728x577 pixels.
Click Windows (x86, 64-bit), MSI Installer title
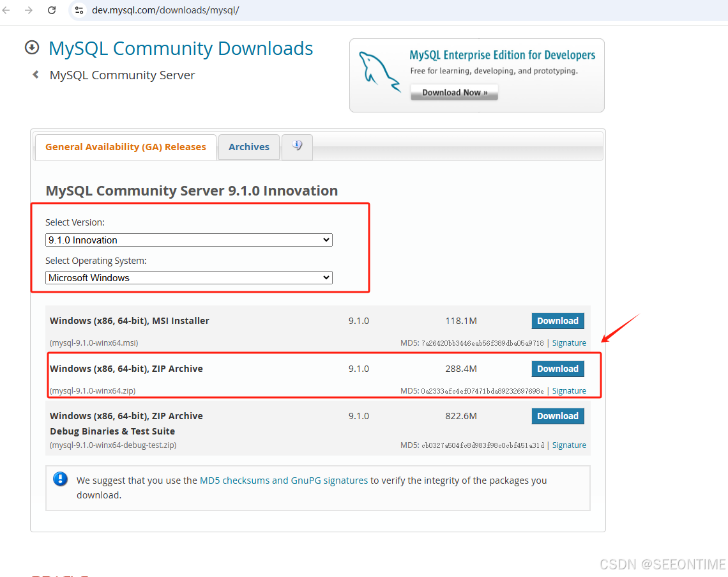coord(130,321)
